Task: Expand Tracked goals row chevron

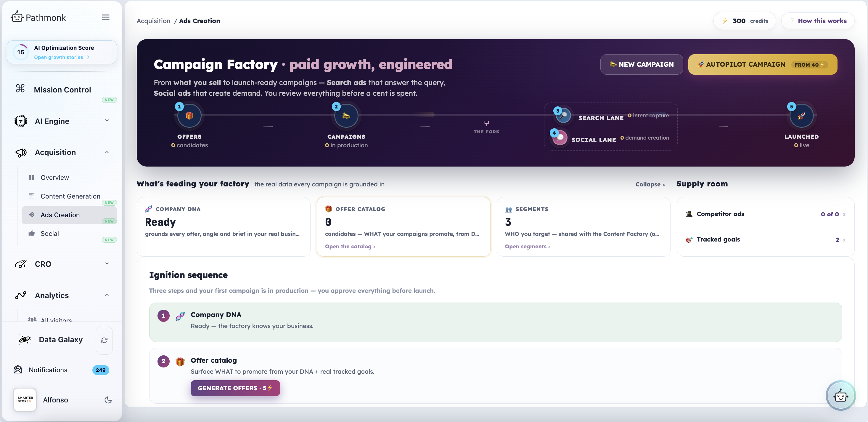Action: point(844,240)
